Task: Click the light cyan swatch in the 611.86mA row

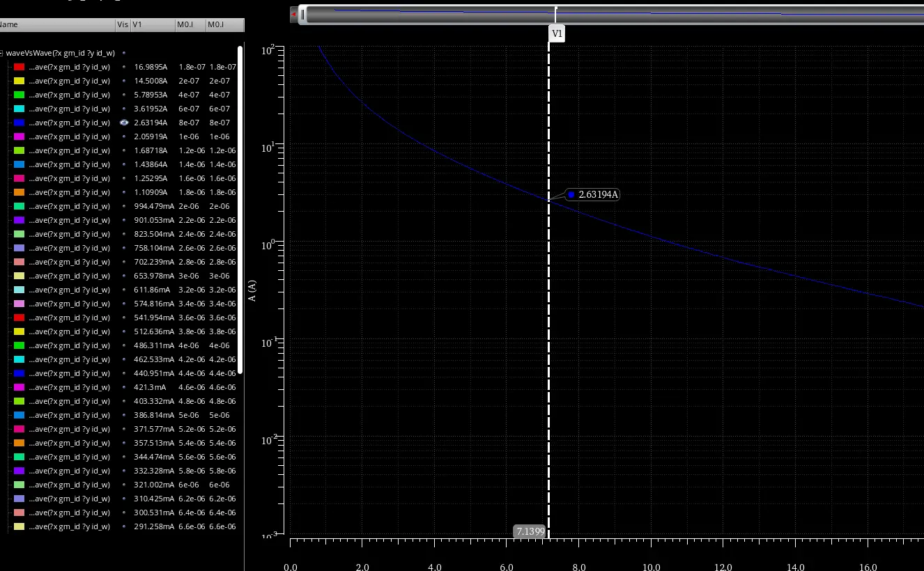Action: point(20,290)
